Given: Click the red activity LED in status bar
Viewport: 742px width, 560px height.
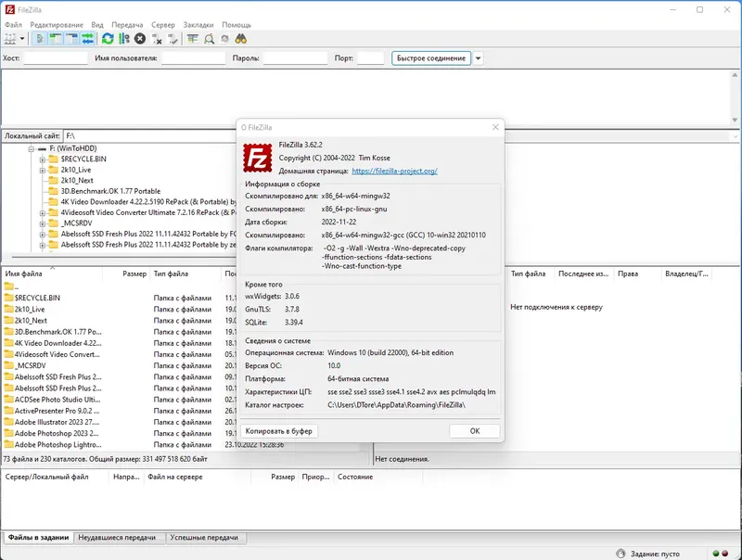Looking at the screenshot, I should (724, 554).
